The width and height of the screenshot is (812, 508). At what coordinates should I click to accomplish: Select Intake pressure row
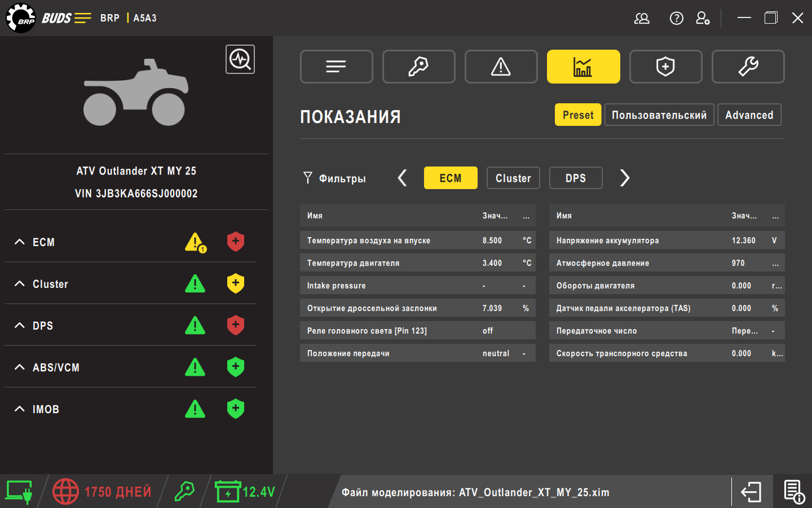point(418,286)
